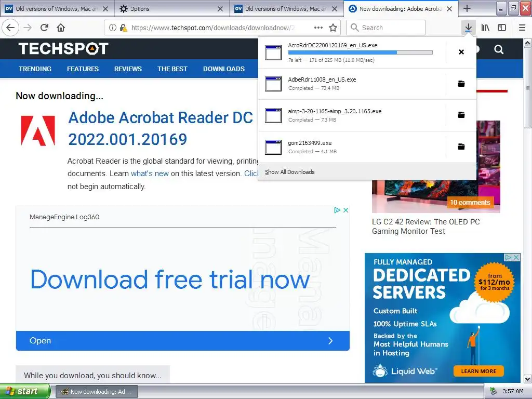Click the Adobe Acrobat logo image

click(37, 130)
